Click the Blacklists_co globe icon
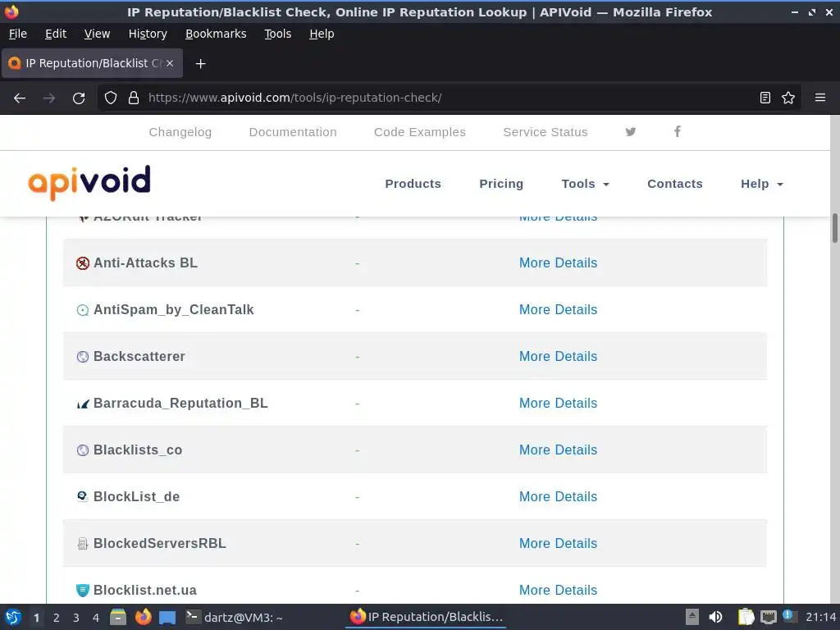The height and width of the screenshot is (630, 840). pos(83,450)
